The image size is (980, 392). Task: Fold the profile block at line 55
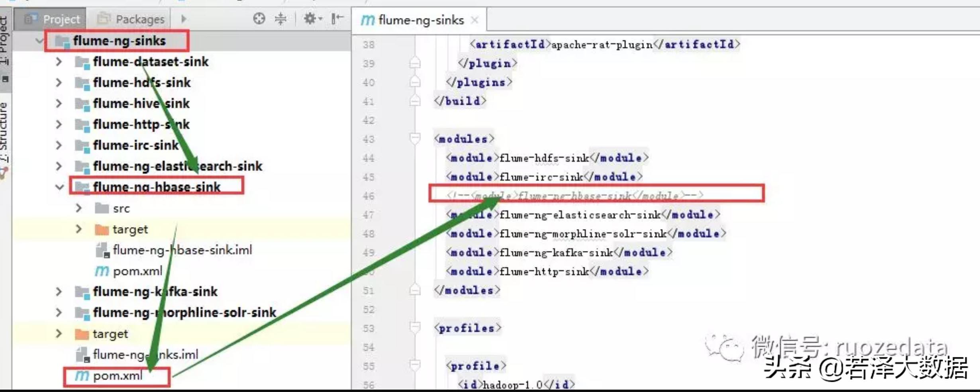(x=415, y=365)
